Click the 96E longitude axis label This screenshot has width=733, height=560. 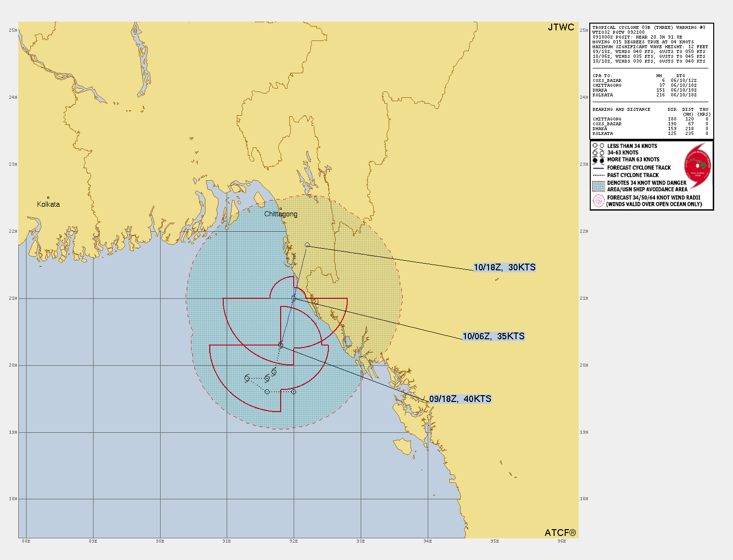(x=561, y=541)
